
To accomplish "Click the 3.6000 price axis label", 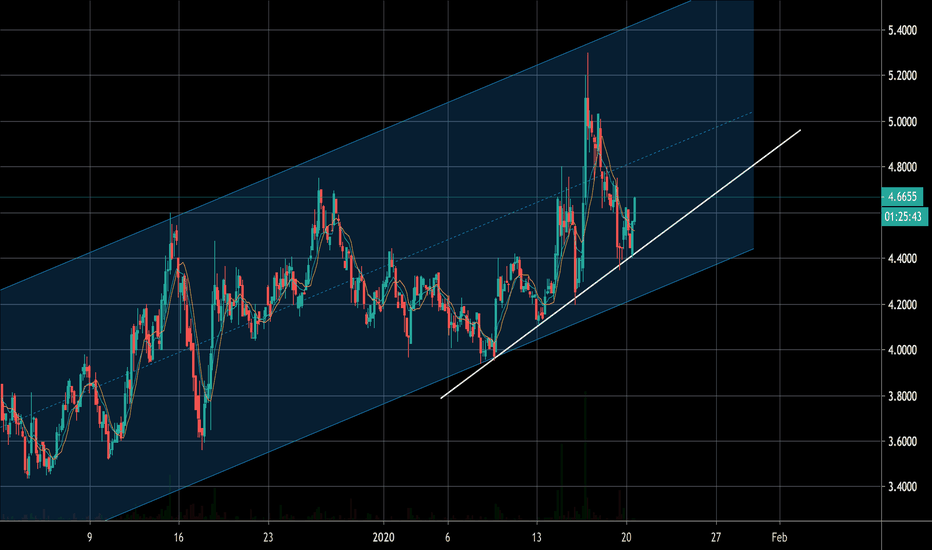I will coord(902,442).
